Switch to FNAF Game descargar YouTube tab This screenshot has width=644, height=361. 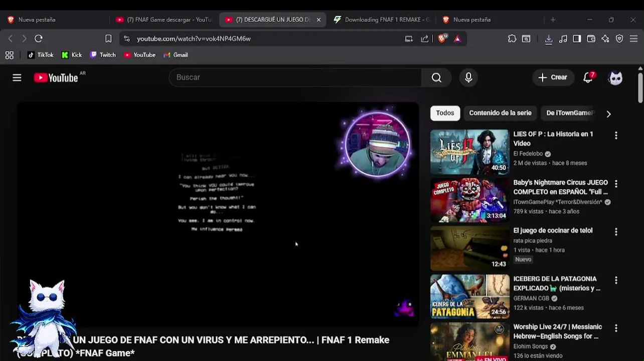coord(164,20)
